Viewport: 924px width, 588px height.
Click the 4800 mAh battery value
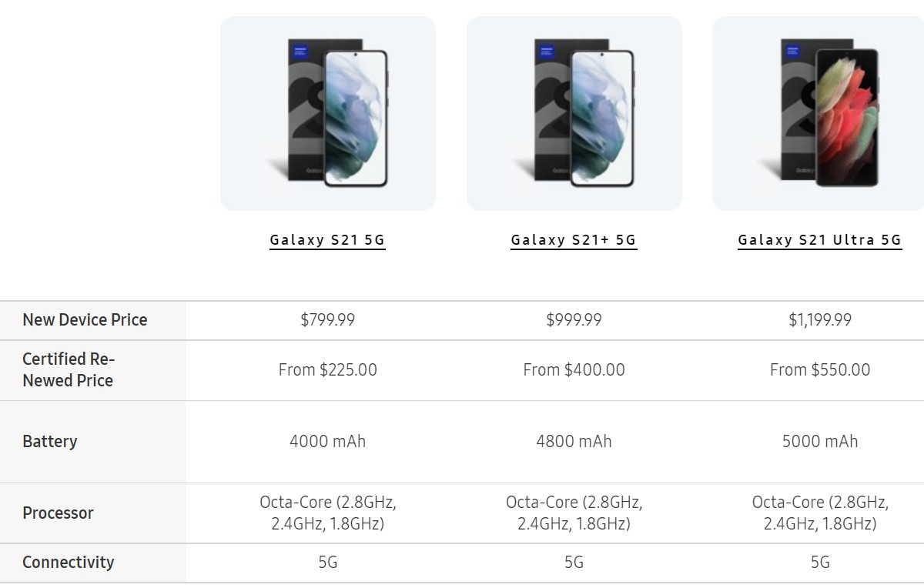click(x=574, y=442)
